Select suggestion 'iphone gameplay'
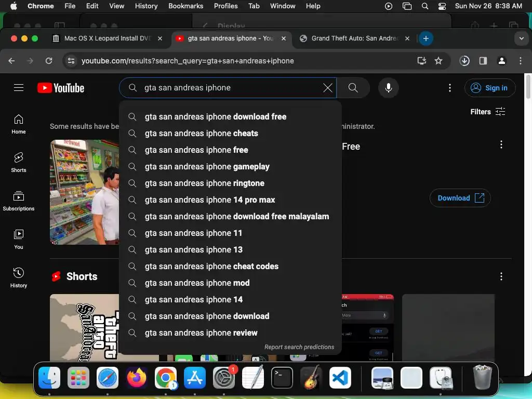The image size is (532, 399). 230,167
